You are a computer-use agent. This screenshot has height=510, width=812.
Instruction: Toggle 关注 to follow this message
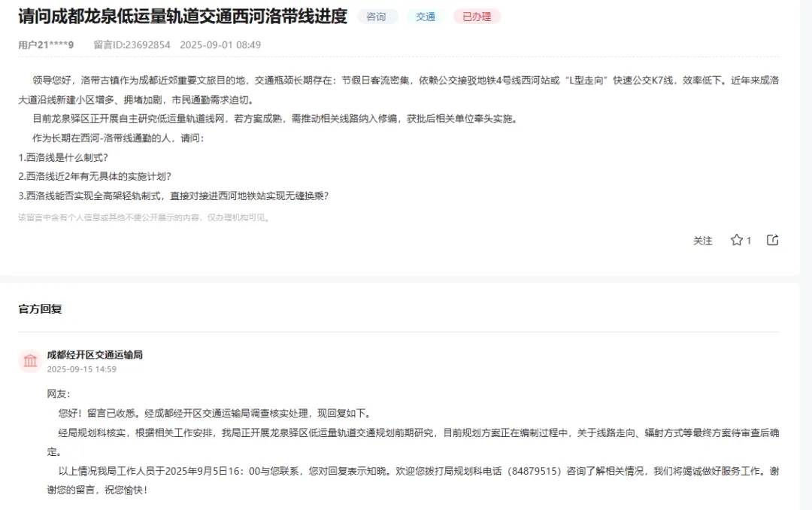pos(702,241)
